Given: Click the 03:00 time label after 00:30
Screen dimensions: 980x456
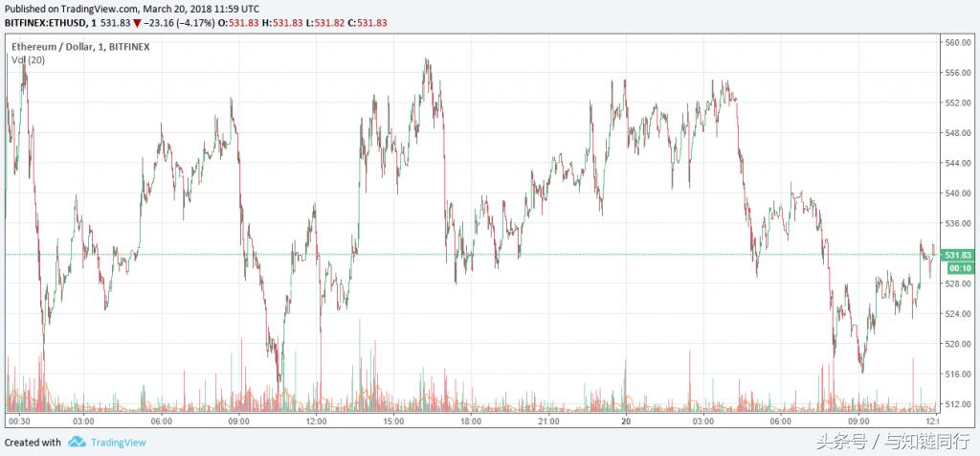Looking at the screenshot, I should 84,421.
